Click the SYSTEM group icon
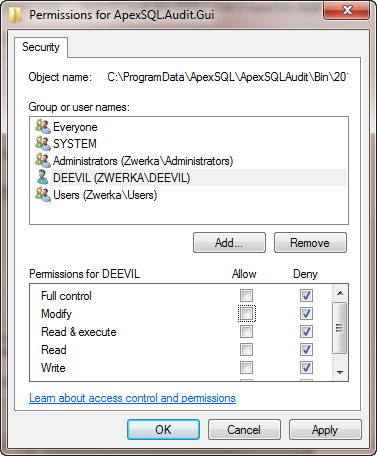The height and width of the screenshot is (456, 377). (x=43, y=143)
